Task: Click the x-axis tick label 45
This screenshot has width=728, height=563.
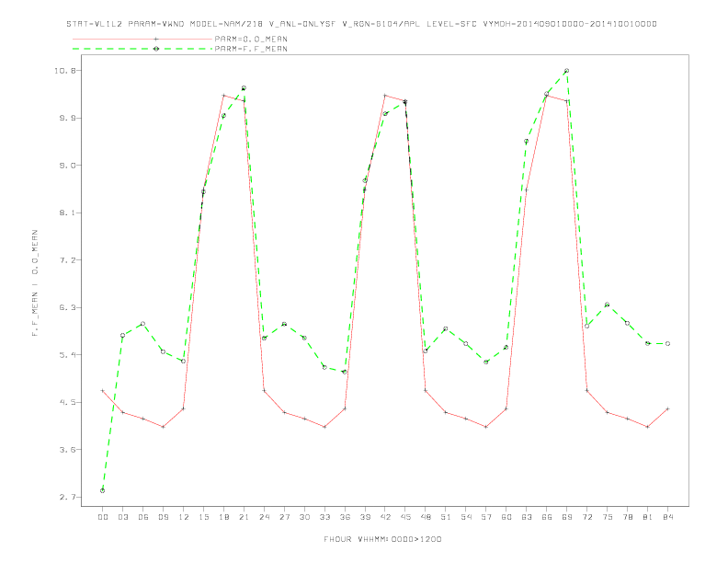Action: point(405,517)
